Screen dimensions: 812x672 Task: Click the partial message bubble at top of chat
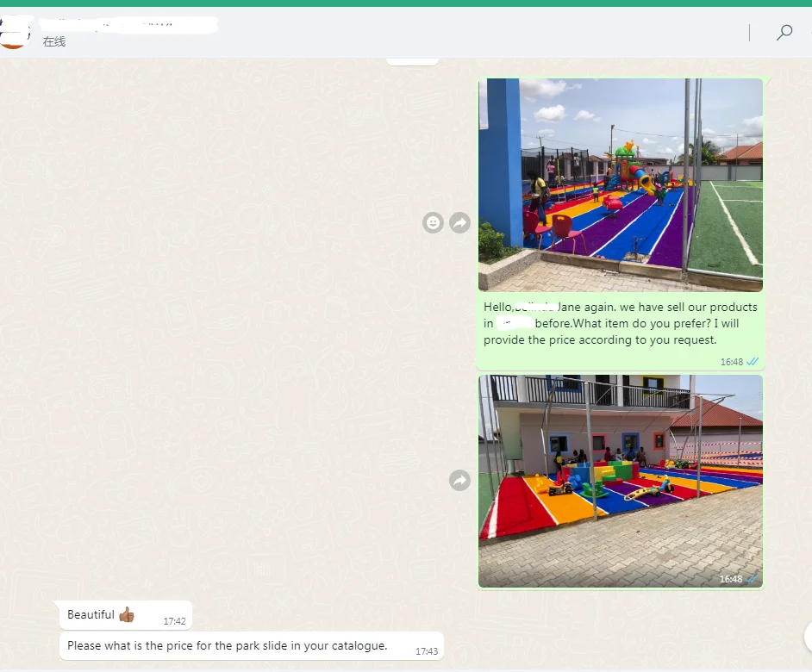(x=412, y=60)
